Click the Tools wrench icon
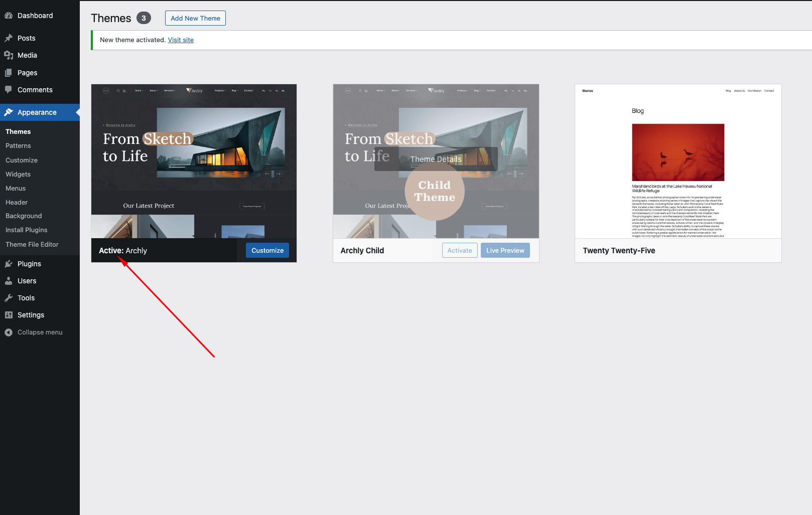 click(9, 298)
